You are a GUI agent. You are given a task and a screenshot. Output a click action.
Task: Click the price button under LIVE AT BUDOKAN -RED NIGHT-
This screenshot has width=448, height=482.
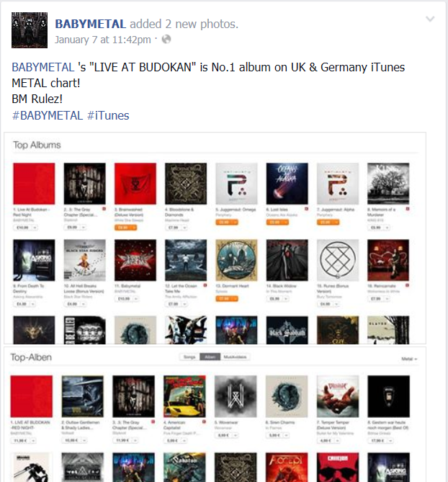pos(24,440)
